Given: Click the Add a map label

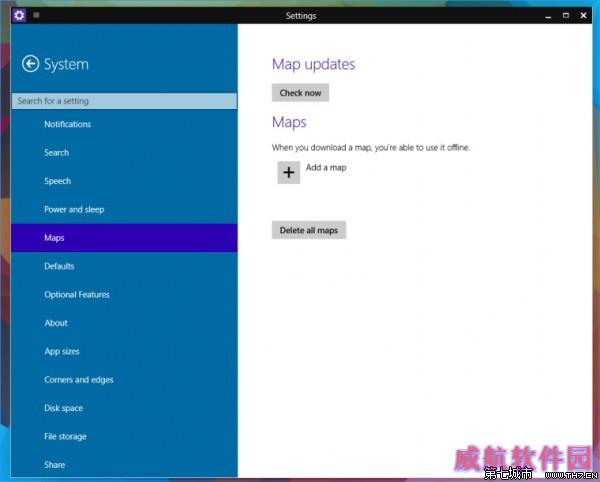Looking at the screenshot, I should click(326, 167).
